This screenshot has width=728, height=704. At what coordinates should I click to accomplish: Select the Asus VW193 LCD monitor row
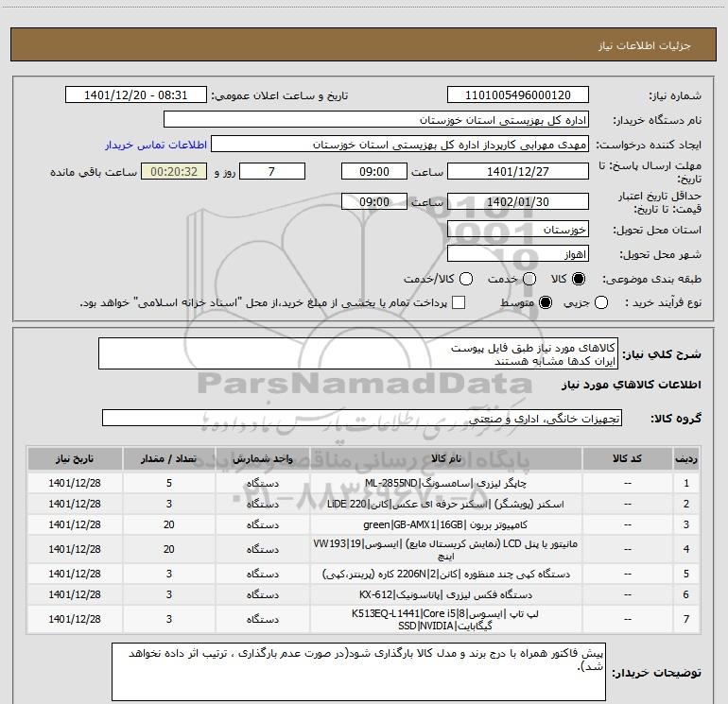[364, 549]
